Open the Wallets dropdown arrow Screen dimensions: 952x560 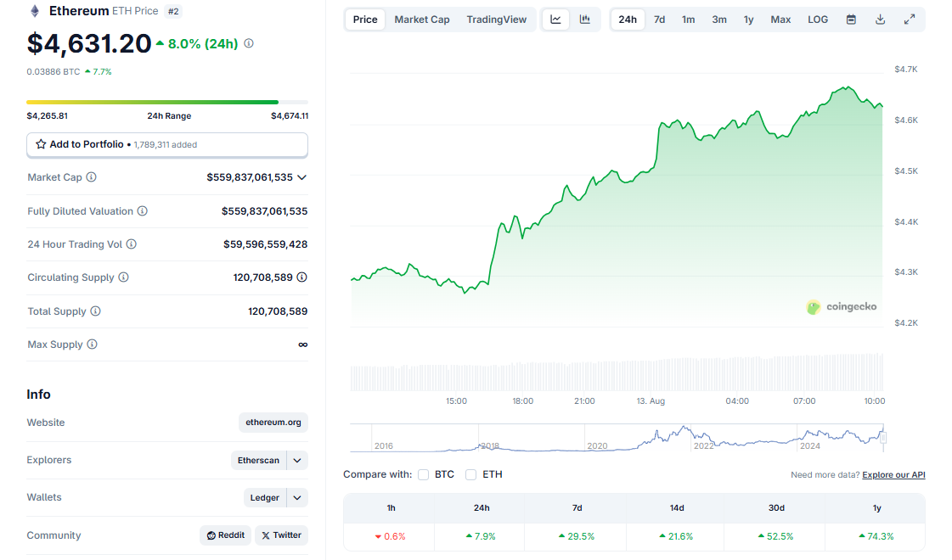coord(297,497)
